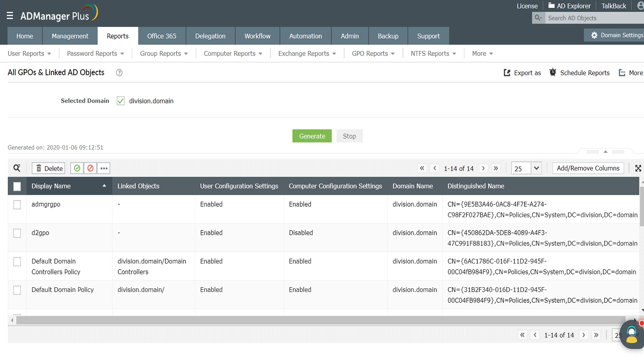Select the admgrgpo row checkbox
This screenshot has height=362, width=644.
(x=17, y=205)
